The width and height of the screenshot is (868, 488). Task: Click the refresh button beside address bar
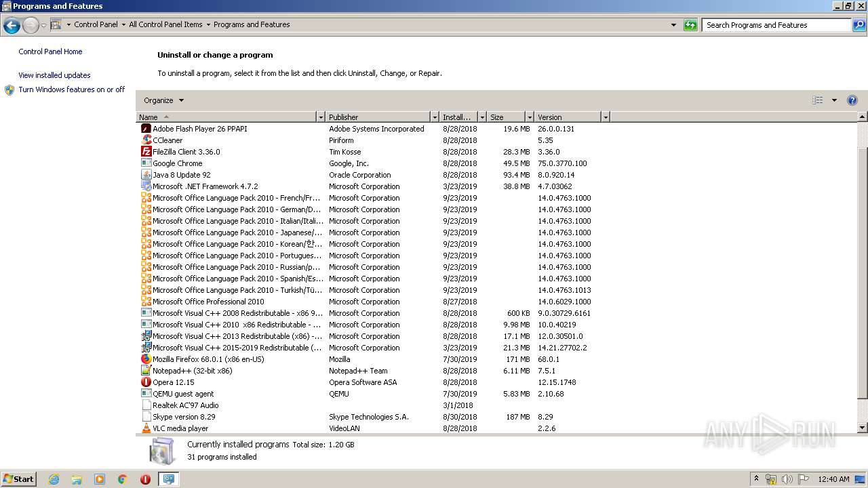(x=690, y=25)
